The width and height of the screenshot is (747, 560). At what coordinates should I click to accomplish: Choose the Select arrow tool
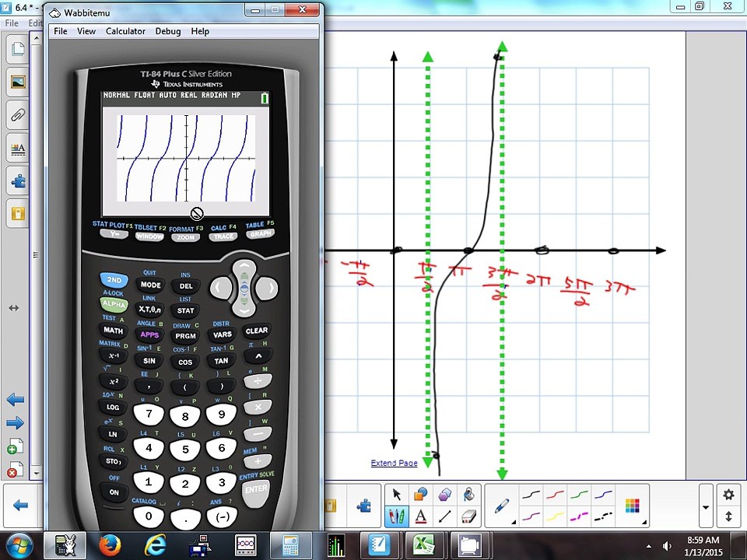click(x=396, y=495)
